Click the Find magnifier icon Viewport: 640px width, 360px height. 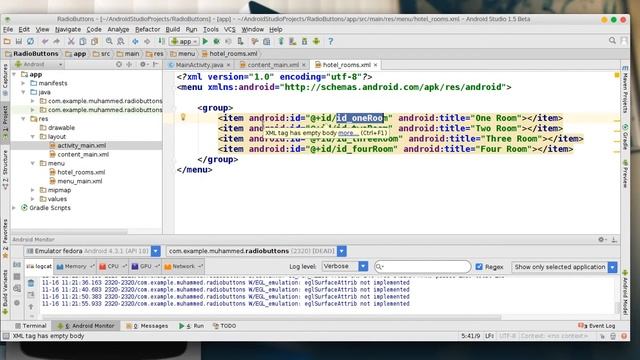click(109, 41)
